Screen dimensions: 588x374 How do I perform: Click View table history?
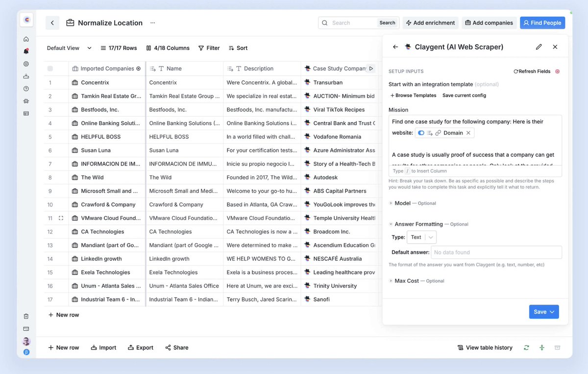coord(485,348)
